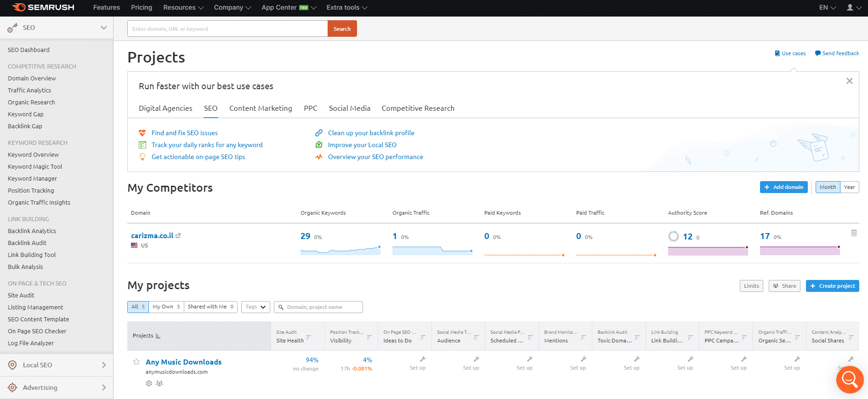This screenshot has height=399, width=868.
Task: Star the Any Music Downloads project
Action: click(x=136, y=362)
